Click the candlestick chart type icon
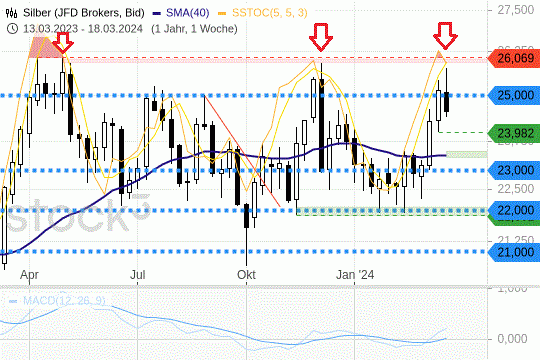 11,13
